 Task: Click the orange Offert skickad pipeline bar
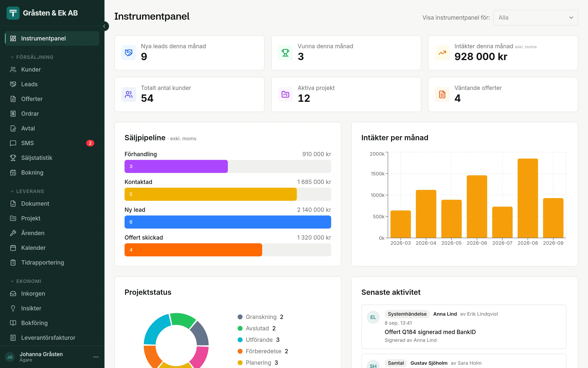pos(193,250)
